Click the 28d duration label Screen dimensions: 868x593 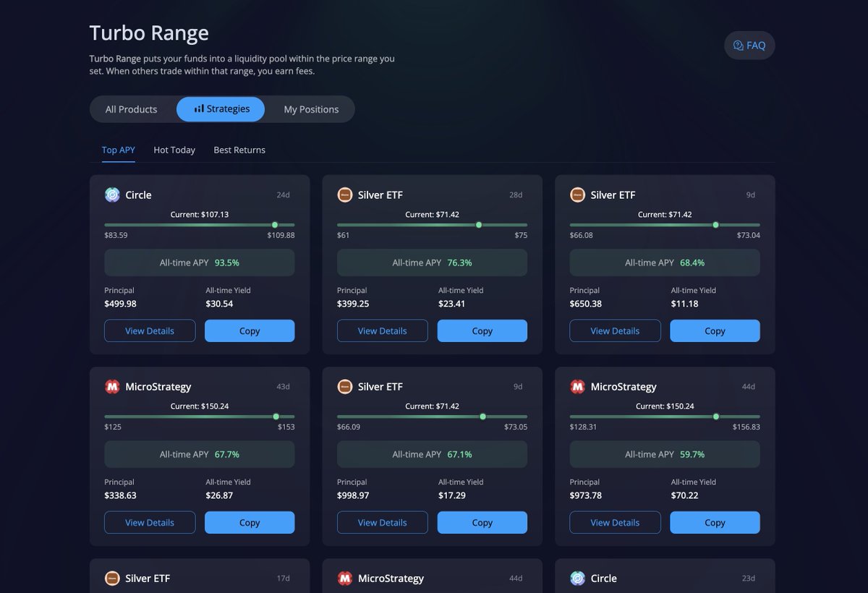[x=515, y=195]
